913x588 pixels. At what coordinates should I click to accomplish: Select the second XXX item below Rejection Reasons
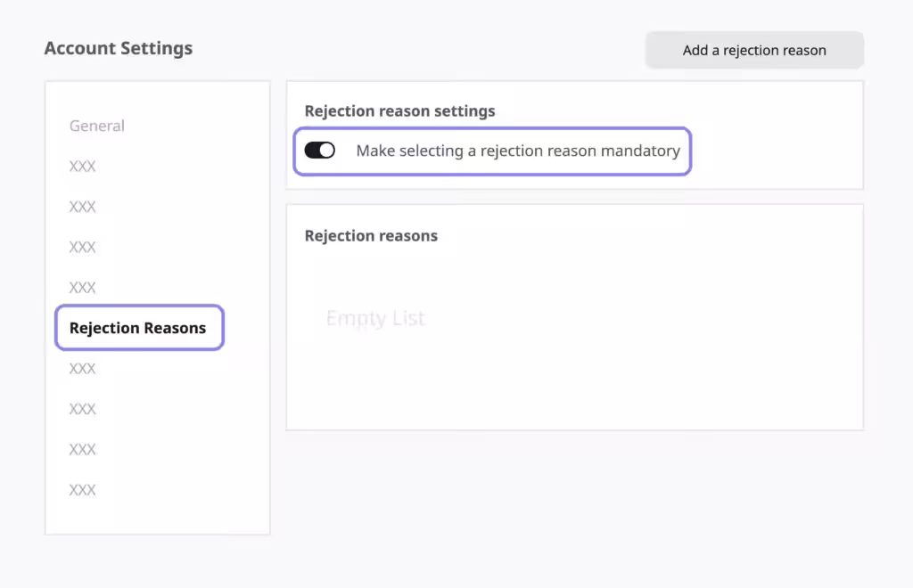(x=82, y=409)
